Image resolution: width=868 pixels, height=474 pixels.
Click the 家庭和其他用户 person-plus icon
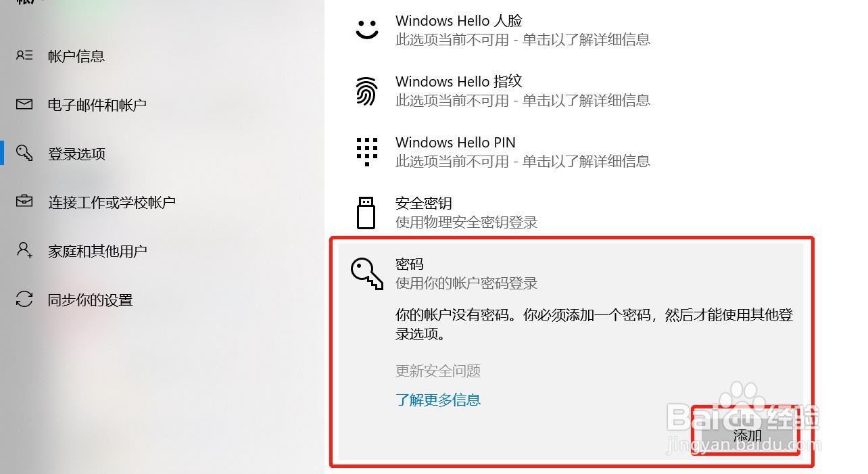coord(24,250)
